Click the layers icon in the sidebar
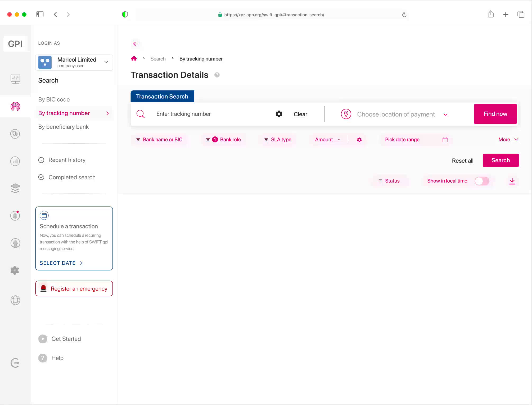Viewport: 532px width, 405px height. [15, 188]
